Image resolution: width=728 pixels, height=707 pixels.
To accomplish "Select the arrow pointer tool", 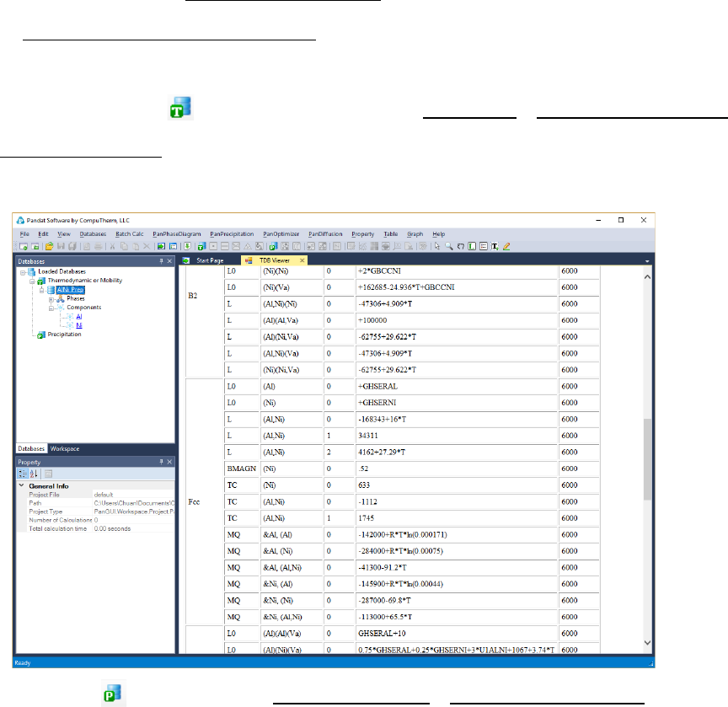I will tap(437, 247).
